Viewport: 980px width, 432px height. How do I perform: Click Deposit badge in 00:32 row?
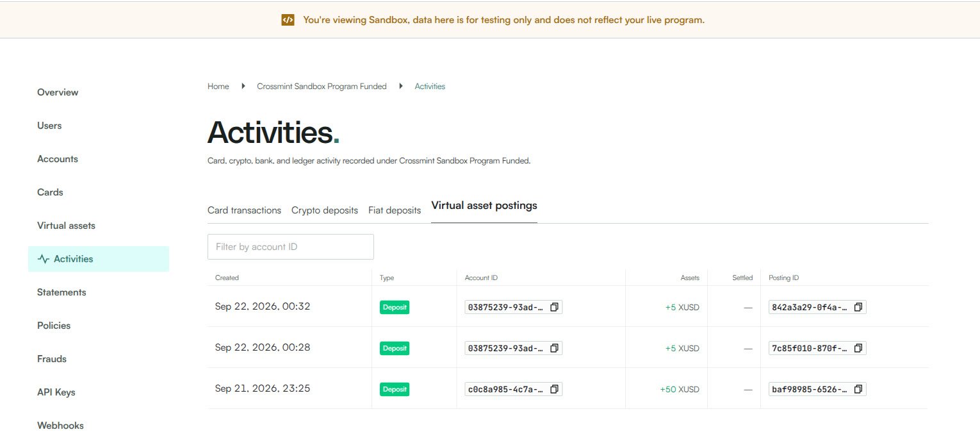(x=395, y=307)
